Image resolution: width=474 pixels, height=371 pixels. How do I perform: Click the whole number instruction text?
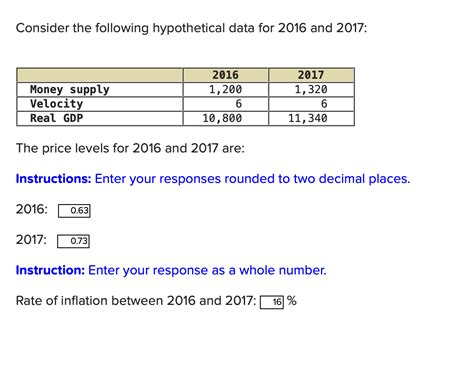(x=171, y=270)
